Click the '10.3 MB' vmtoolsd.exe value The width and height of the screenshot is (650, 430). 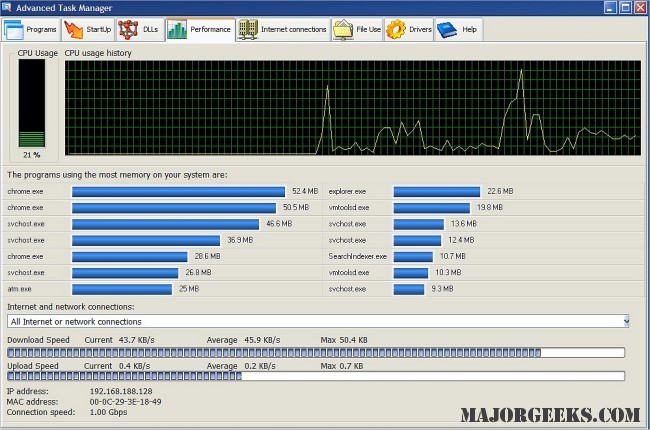click(x=448, y=272)
